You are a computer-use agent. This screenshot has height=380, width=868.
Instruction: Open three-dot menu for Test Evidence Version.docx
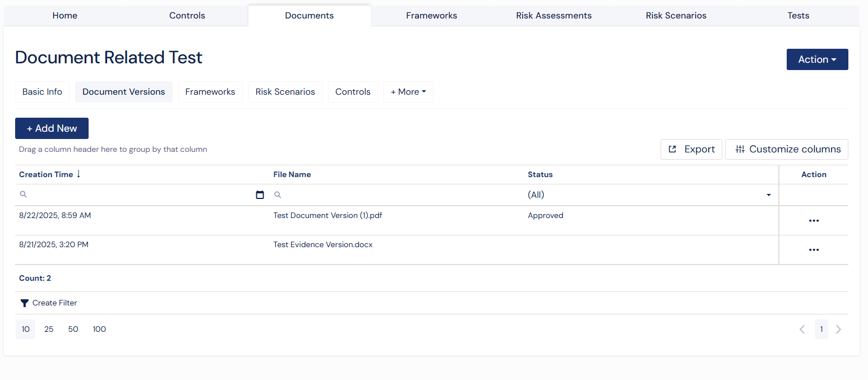coord(814,250)
